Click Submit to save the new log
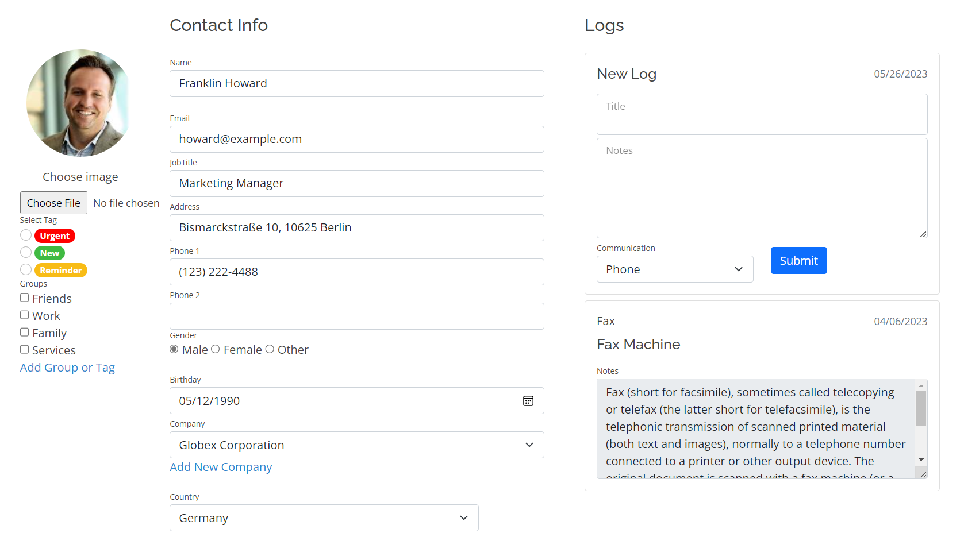 coord(798,260)
